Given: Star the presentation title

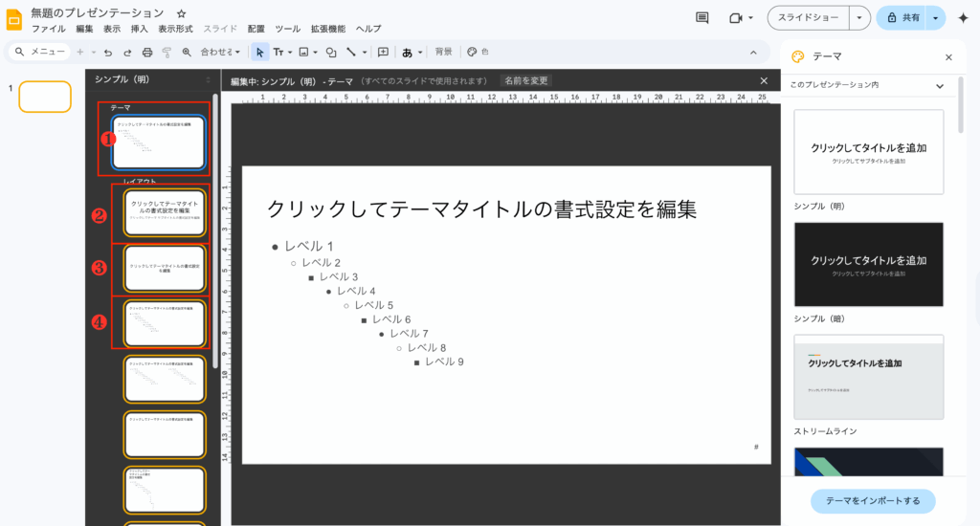Looking at the screenshot, I should pos(182,13).
